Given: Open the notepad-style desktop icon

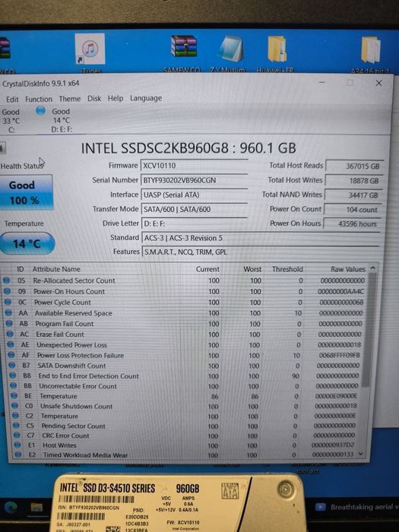Looking at the screenshot, I should [231, 49].
